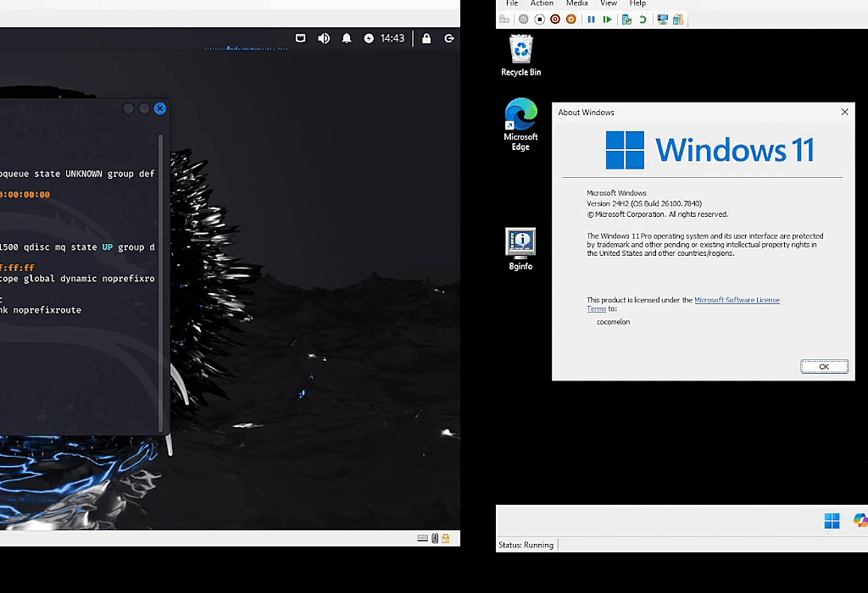Click the lock screen padlock icon
Image resolution: width=868 pixels, height=593 pixels.
(426, 38)
